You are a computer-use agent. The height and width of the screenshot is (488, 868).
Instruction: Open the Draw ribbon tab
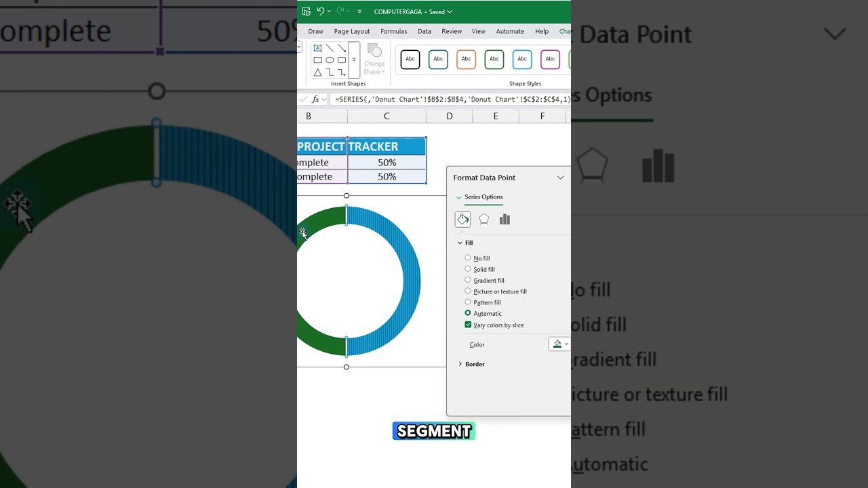pyautogui.click(x=315, y=31)
